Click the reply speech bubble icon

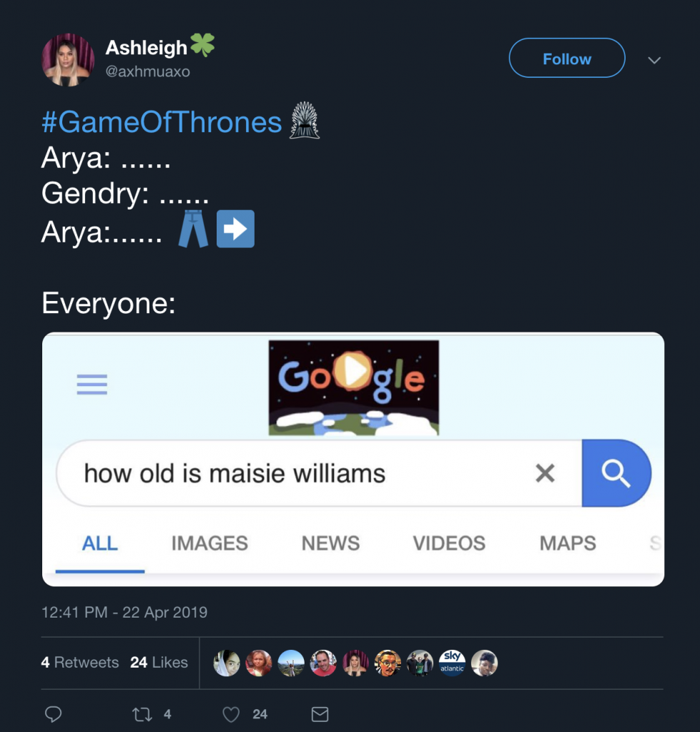tap(54, 713)
